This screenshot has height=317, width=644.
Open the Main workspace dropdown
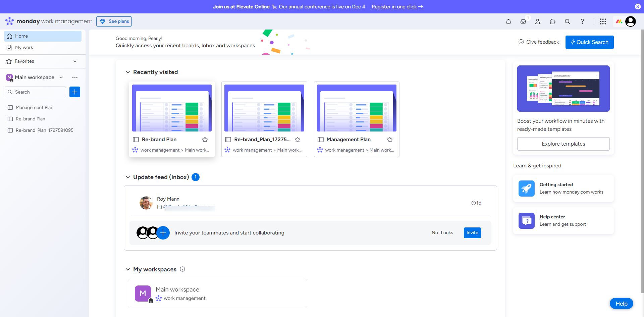[61, 77]
